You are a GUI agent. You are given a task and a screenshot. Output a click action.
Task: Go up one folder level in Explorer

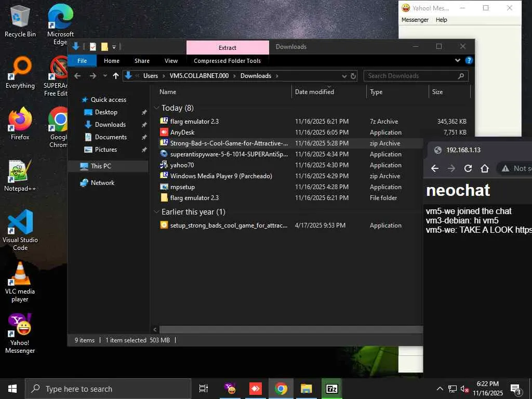116,76
